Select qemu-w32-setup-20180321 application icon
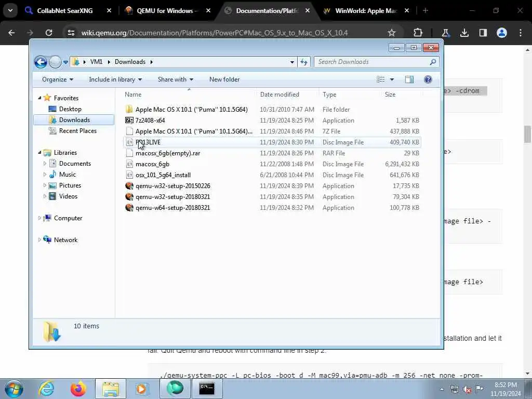Image resolution: width=532 pixels, height=399 pixels. pyautogui.click(x=129, y=197)
